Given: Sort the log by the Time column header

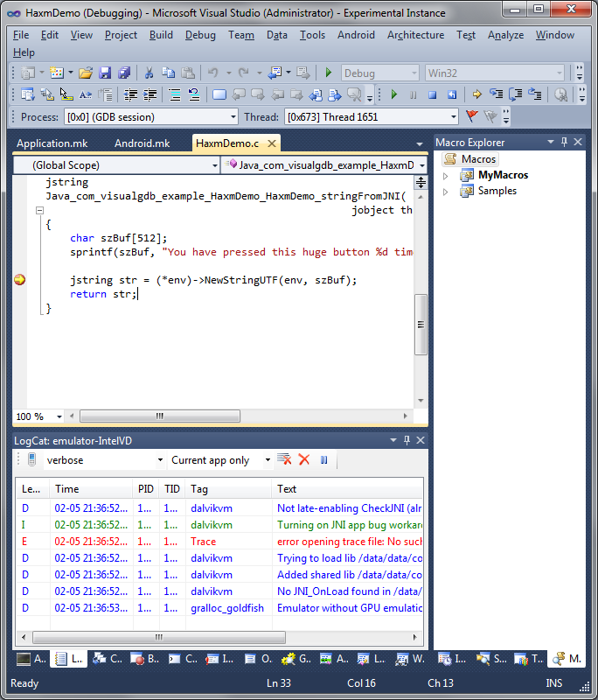Looking at the screenshot, I should click(x=91, y=489).
